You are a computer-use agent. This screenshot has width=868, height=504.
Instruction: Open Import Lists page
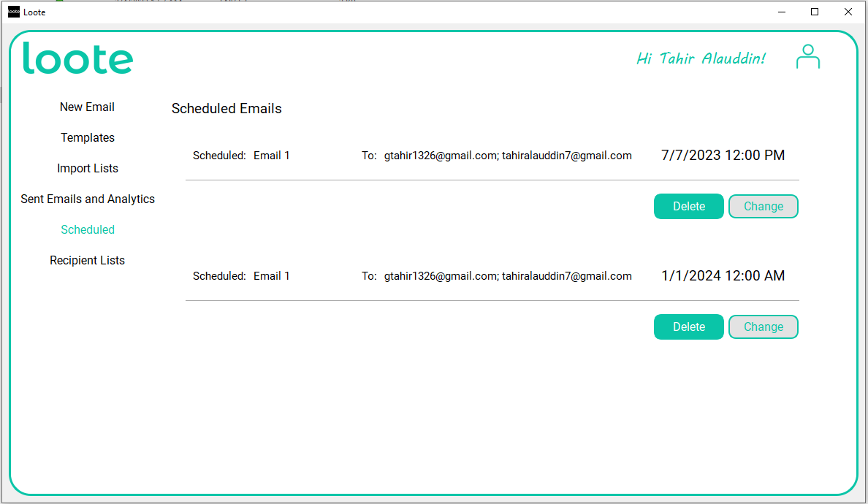88,168
